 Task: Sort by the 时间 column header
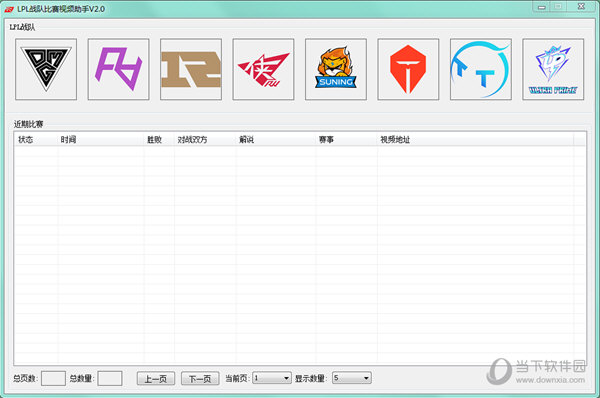tap(101, 140)
